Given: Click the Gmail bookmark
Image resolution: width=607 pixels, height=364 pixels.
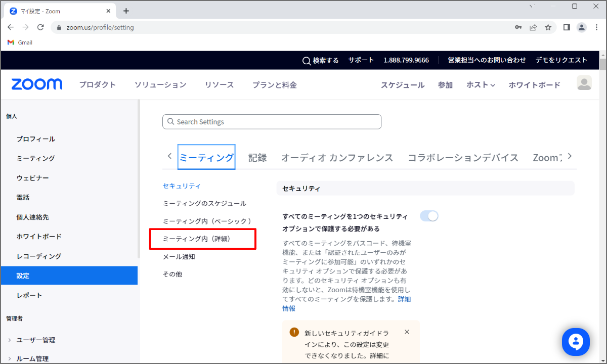Looking at the screenshot, I should coord(20,42).
